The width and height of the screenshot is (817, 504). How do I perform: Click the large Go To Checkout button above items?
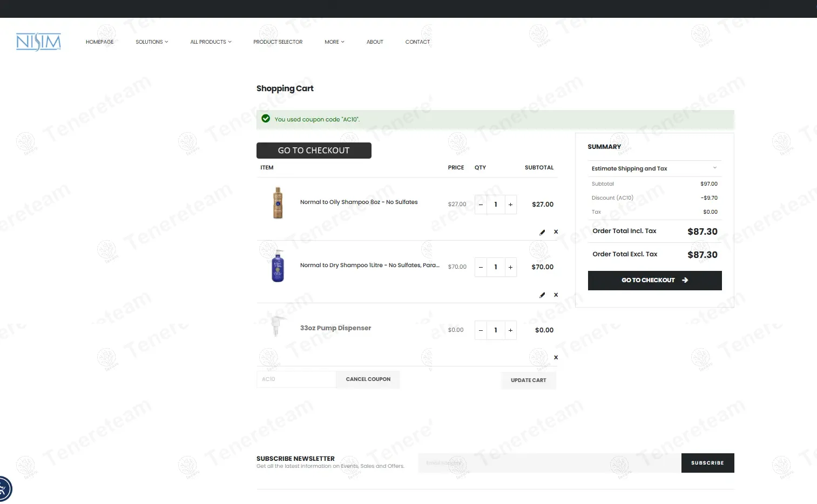(x=314, y=151)
